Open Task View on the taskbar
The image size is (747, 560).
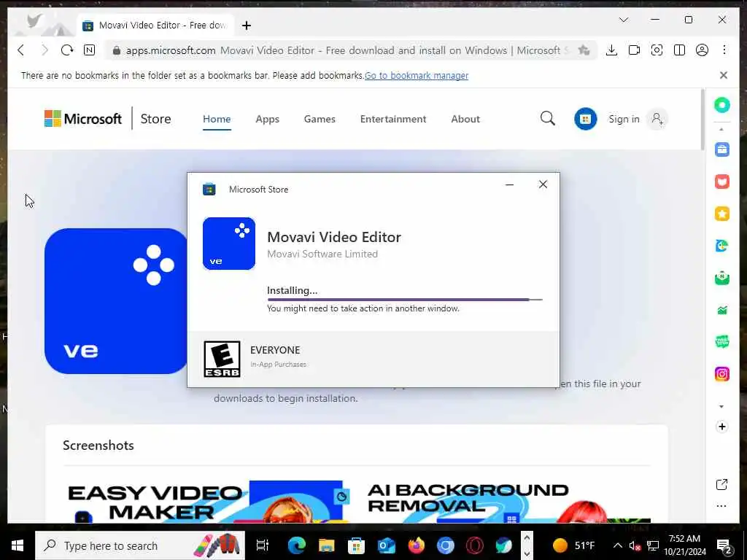point(263,545)
